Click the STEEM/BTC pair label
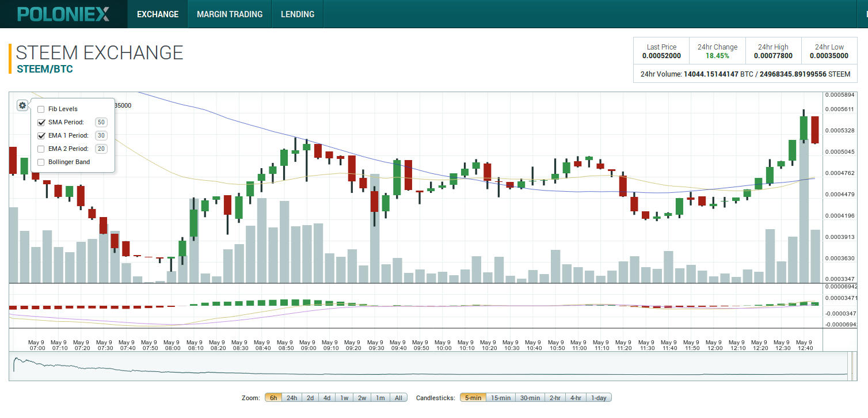868x418 pixels. pos(45,69)
